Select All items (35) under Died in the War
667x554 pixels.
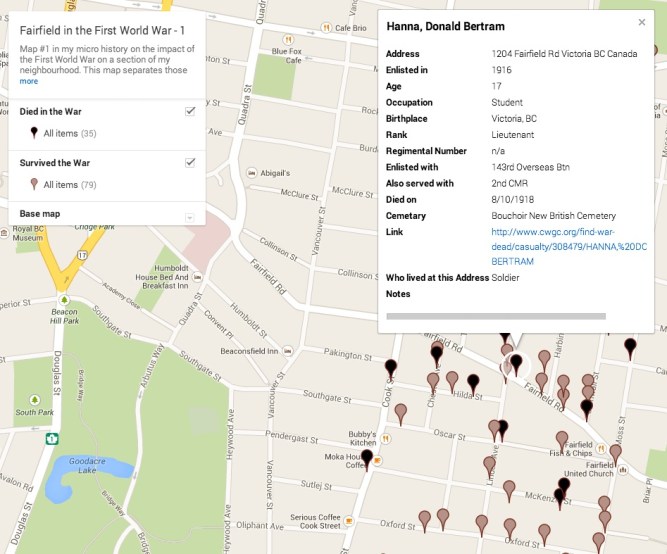click(x=69, y=133)
